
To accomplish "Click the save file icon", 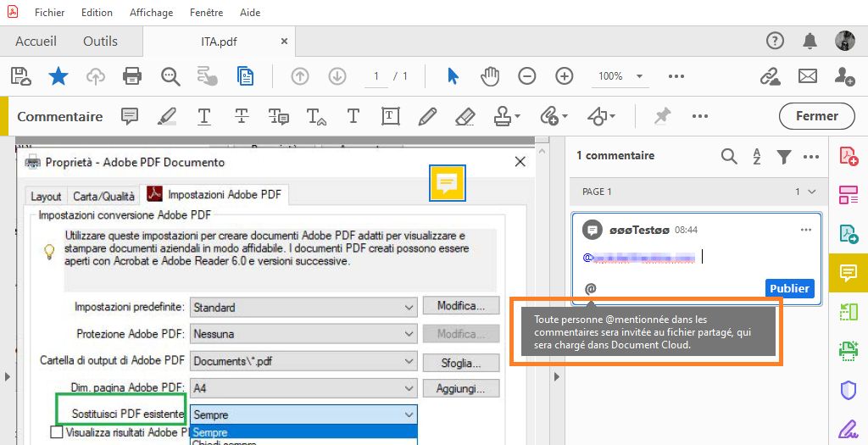I will [x=21, y=75].
